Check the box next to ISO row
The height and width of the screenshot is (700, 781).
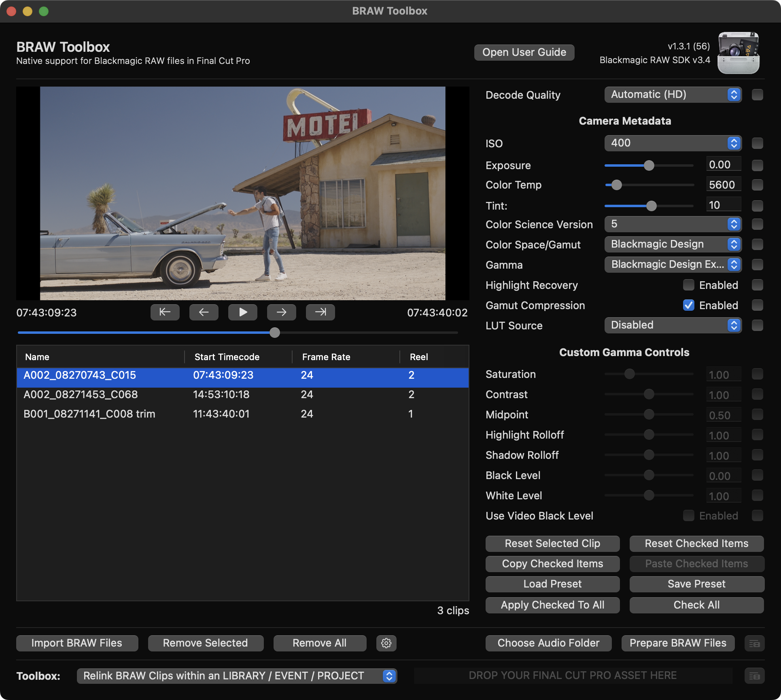pyautogui.click(x=757, y=143)
